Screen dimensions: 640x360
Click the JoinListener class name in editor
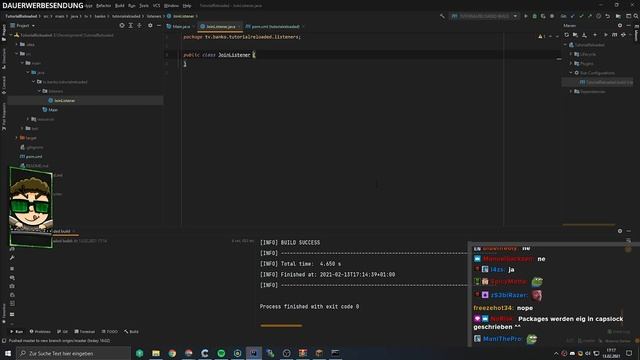(x=234, y=55)
